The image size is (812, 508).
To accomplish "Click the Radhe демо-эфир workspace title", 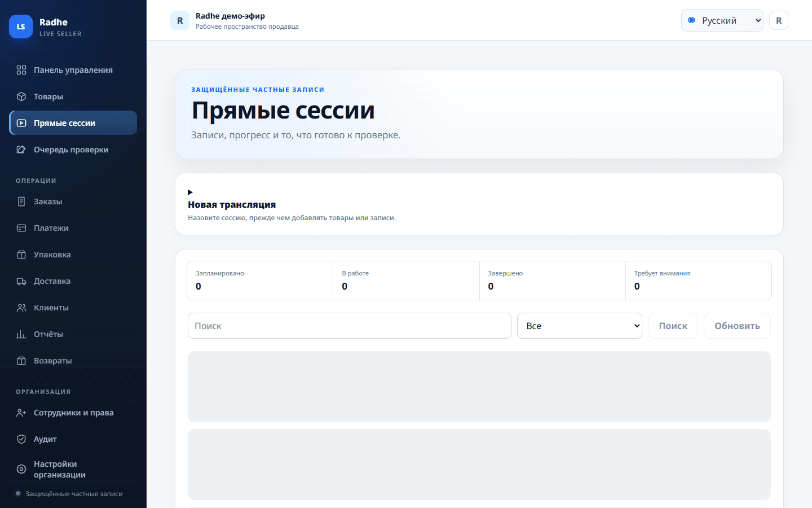I will pos(230,16).
